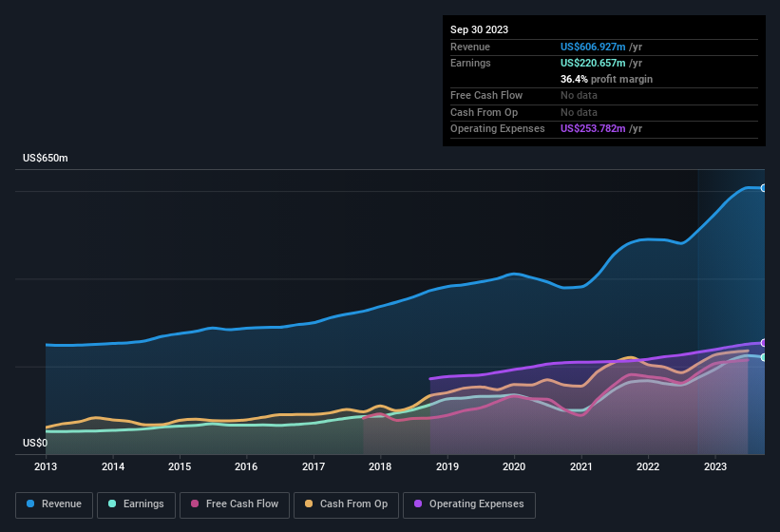The height and width of the screenshot is (532, 780).
Task: Select the 2020 x-axis label
Action: pyautogui.click(x=514, y=466)
